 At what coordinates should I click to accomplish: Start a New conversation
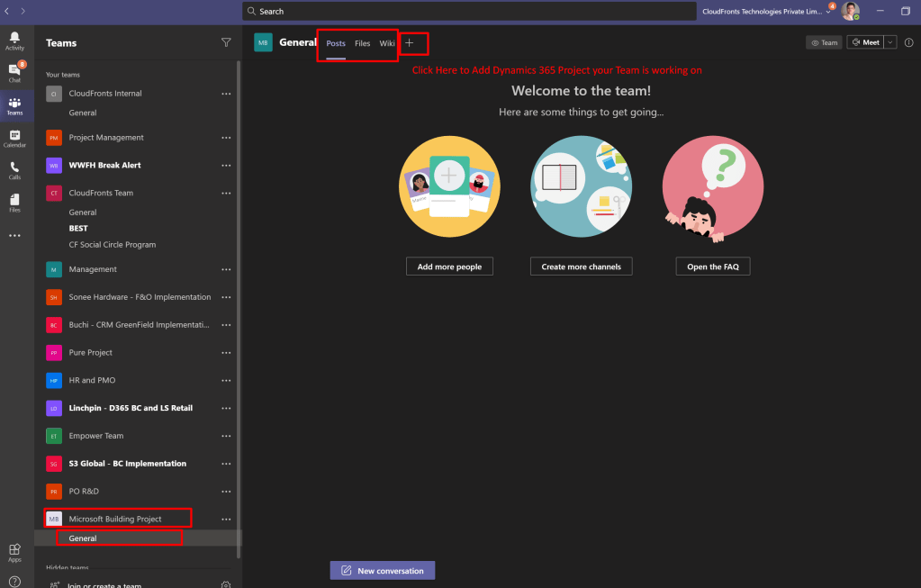pos(383,571)
